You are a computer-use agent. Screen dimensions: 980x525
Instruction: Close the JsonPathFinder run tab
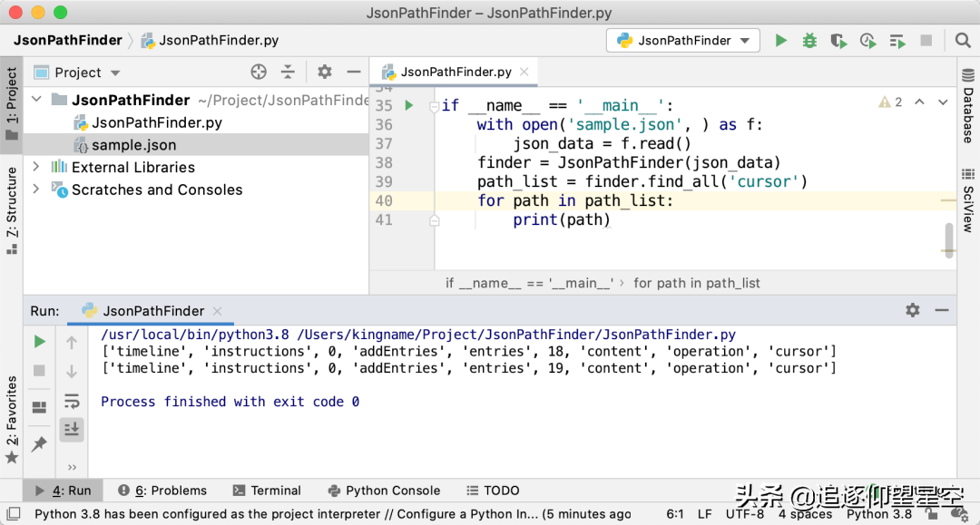coord(217,311)
